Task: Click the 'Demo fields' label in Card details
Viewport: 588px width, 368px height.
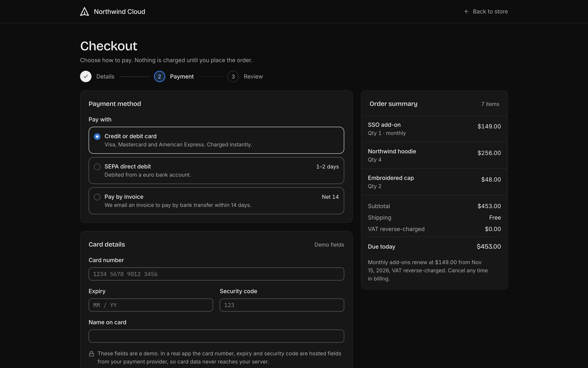Action: pyautogui.click(x=329, y=245)
